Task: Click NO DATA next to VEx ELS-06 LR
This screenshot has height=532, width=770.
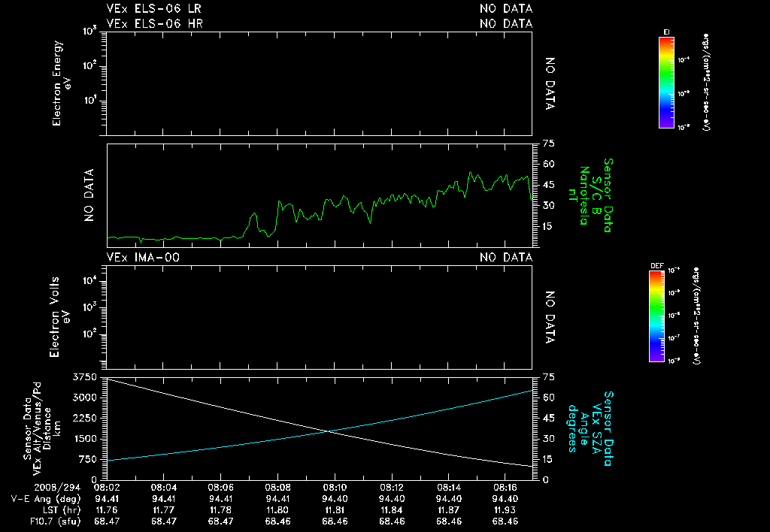Action: [x=506, y=9]
